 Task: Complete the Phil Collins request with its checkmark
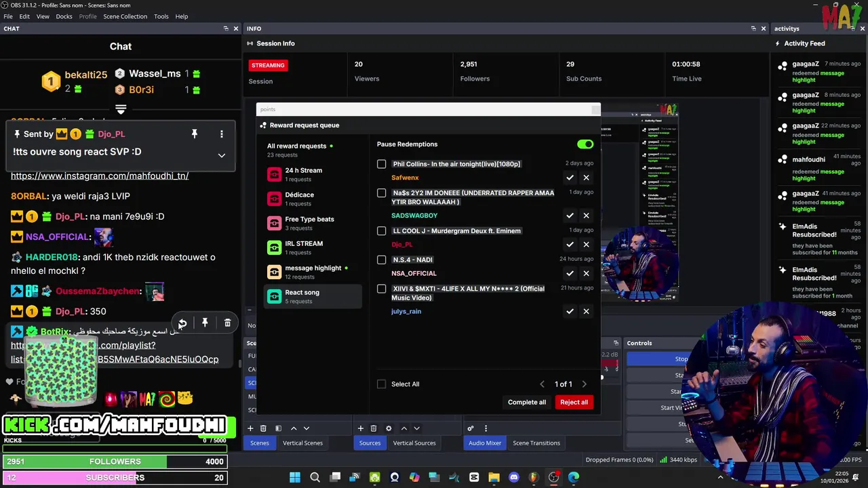570,178
